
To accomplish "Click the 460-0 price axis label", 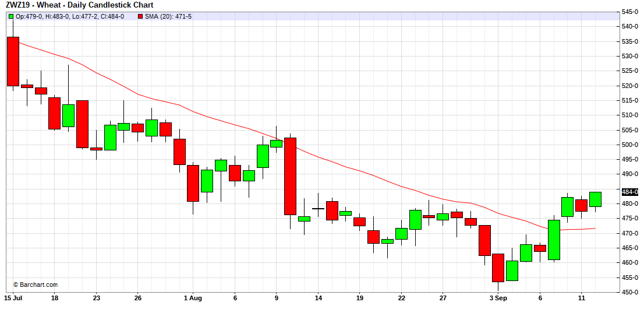I will (630, 262).
